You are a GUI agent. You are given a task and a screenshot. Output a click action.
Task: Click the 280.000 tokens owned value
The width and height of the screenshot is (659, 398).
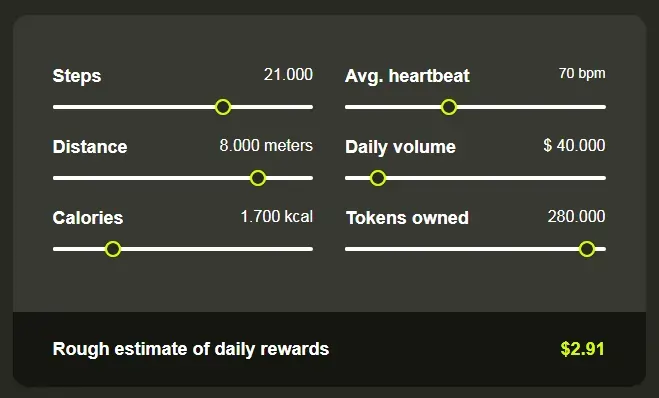point(576,217)
